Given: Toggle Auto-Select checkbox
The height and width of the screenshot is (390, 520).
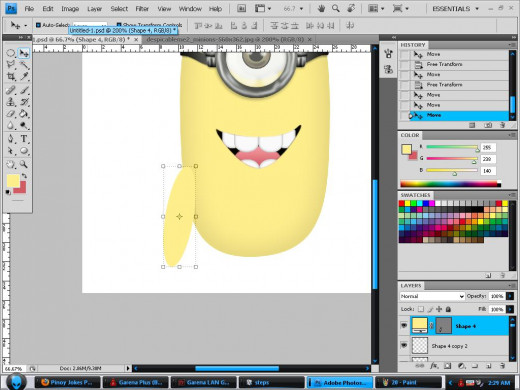Looking at the screenshot, I should (x=38, y=25).
